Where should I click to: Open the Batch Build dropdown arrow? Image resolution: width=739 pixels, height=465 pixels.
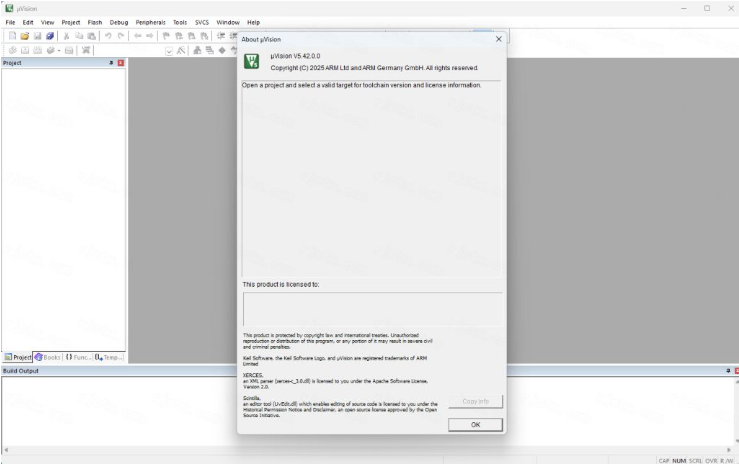[x=59, y=50]
